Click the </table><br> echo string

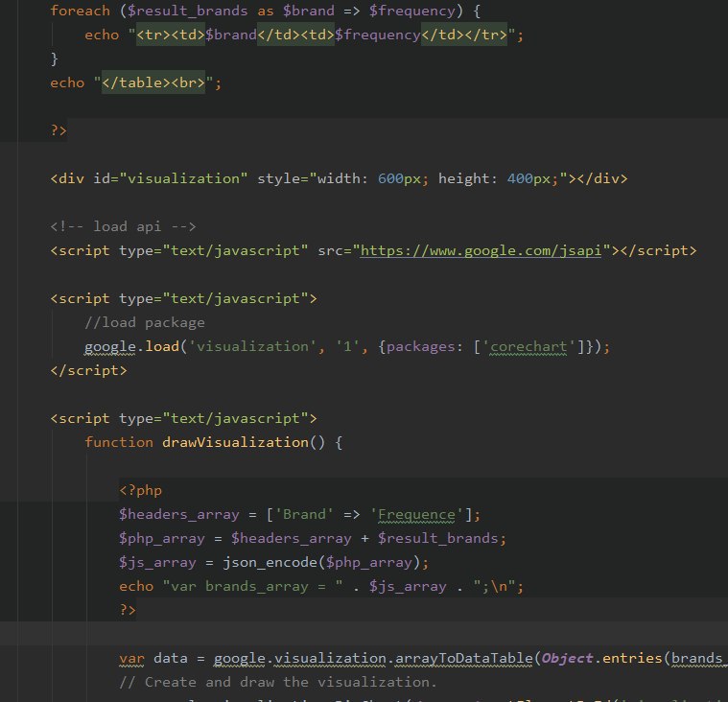[153, 82]
